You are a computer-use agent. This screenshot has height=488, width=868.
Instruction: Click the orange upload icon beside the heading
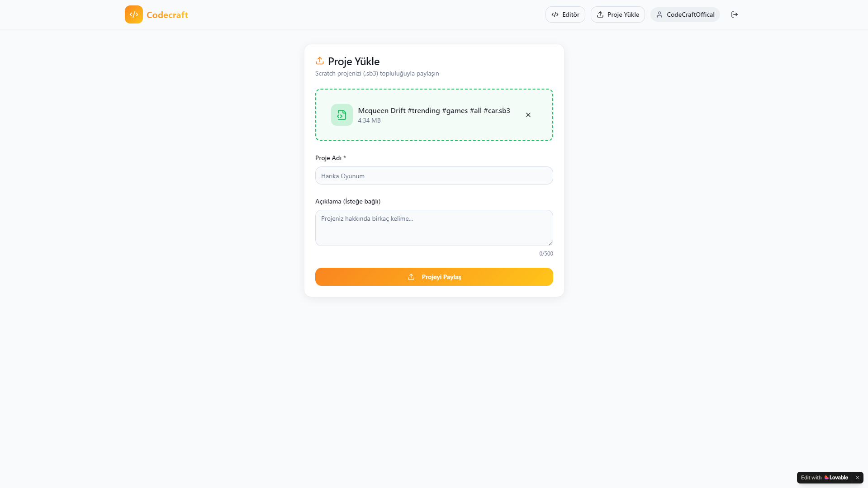pyautogui.click(x=320, y=61)
